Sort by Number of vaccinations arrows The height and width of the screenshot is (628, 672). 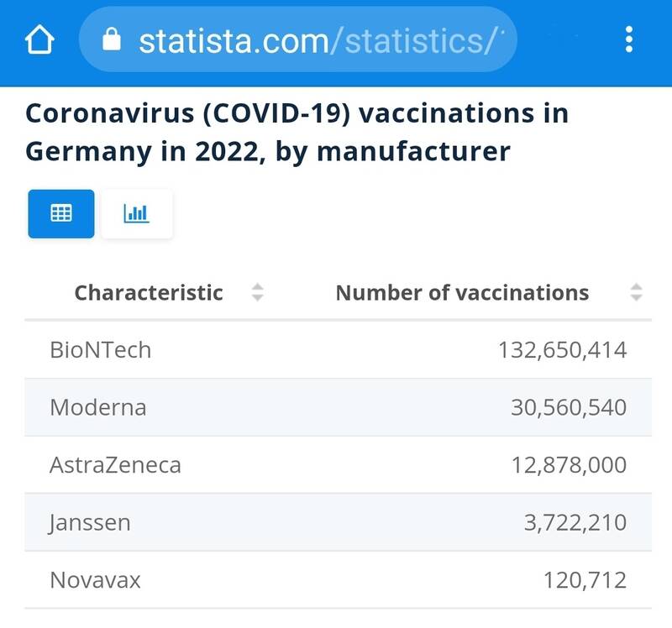pos(636,292)
